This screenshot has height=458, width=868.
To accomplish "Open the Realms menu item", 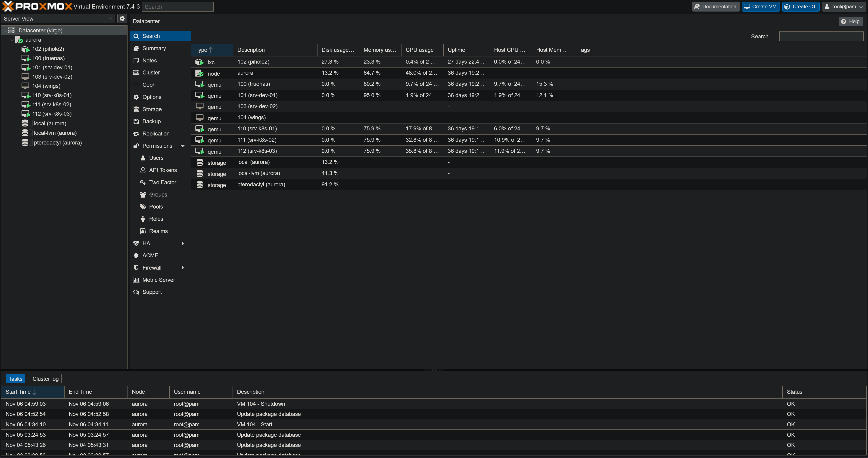I will (x=160, y=231).
